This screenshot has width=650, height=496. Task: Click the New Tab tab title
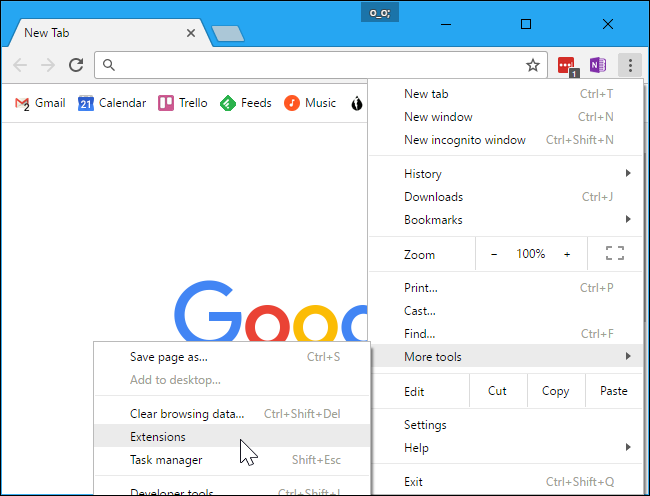click(46, 33)
